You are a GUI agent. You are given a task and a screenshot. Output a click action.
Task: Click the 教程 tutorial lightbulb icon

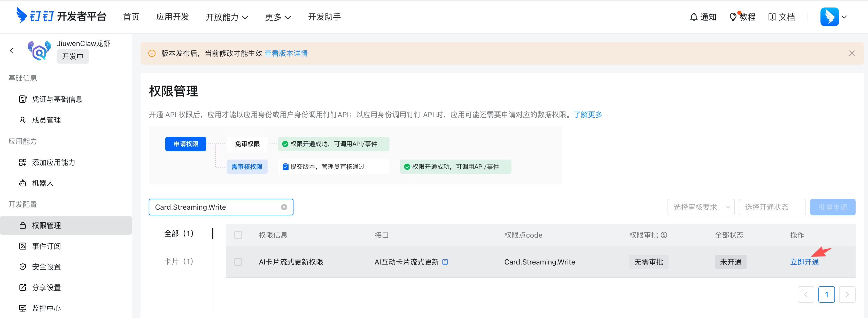click(733, 17)
